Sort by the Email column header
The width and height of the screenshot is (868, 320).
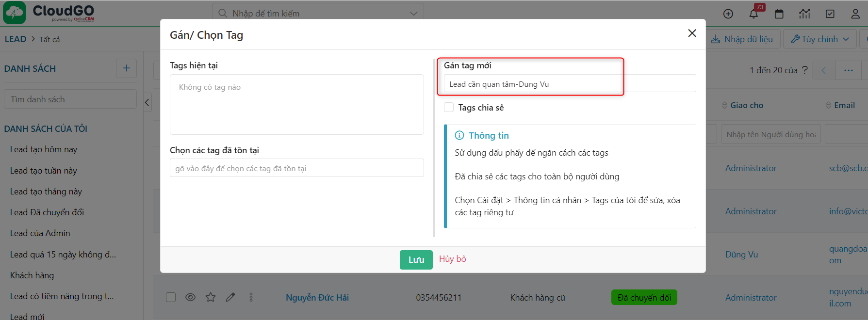click(844, 105)
